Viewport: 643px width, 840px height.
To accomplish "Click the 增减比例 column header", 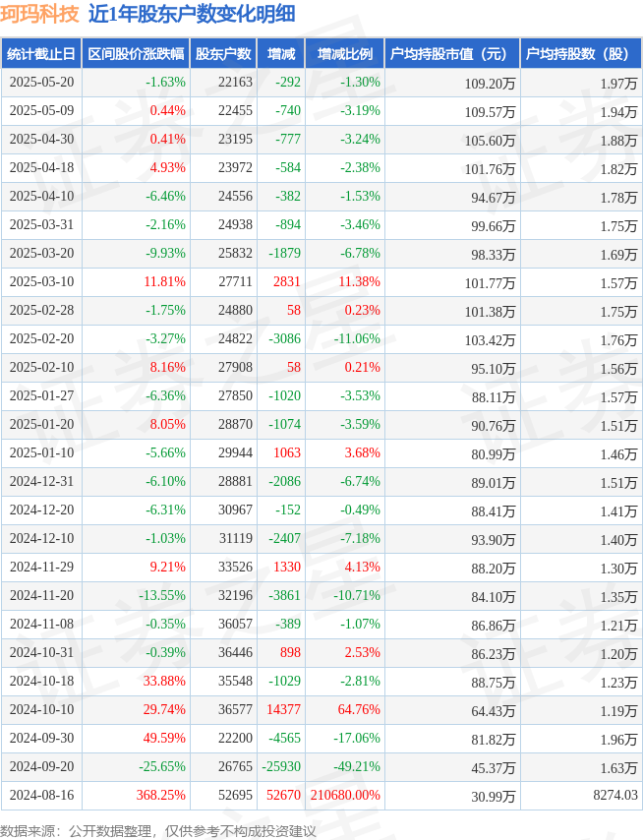I will [x=345, y=53].
